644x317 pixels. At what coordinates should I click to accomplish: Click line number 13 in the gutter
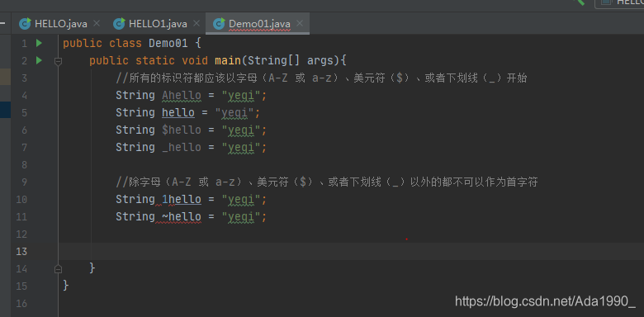(x=21, y=251)
